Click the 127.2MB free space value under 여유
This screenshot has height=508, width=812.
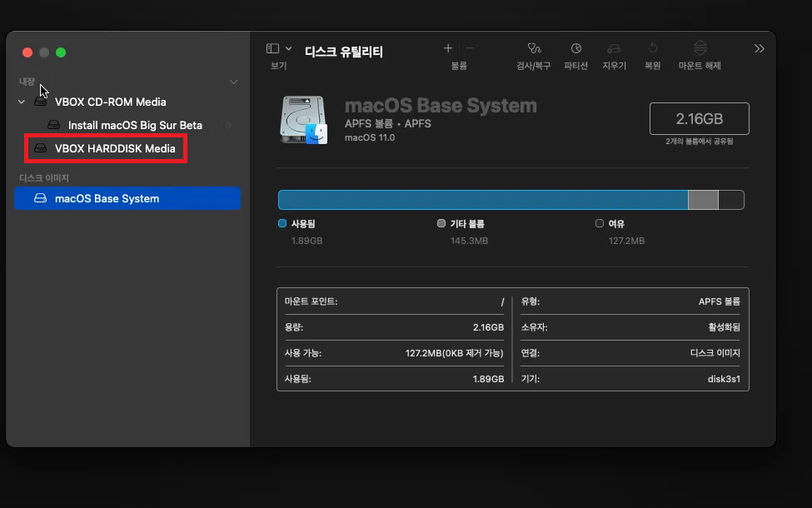(626, 241)
